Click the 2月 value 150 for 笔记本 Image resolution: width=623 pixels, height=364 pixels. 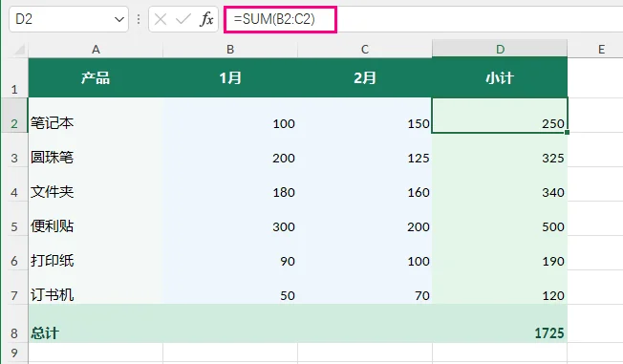coord(365,116)
